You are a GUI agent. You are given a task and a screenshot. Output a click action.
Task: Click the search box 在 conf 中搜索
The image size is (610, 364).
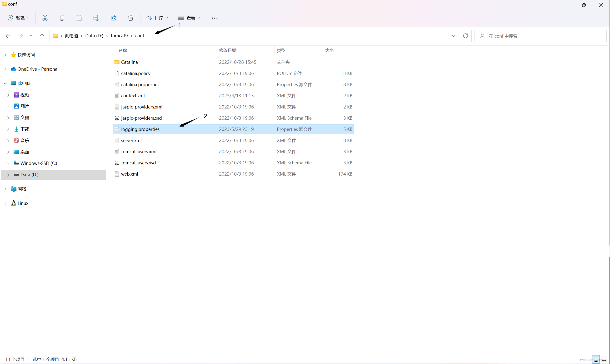(540, 36)
